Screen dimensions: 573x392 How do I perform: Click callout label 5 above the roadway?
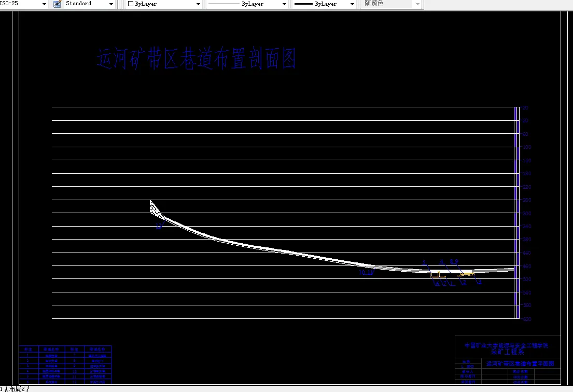(x=424, y=263)
